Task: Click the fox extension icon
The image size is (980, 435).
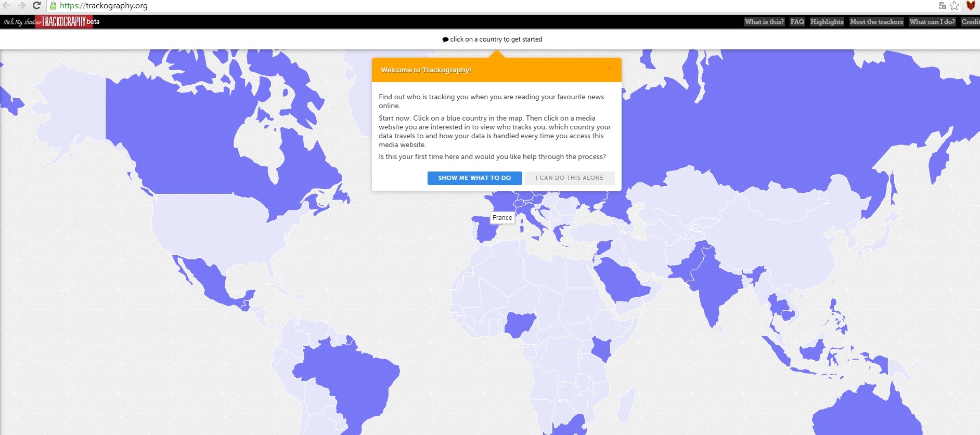Action: (971, 6)
